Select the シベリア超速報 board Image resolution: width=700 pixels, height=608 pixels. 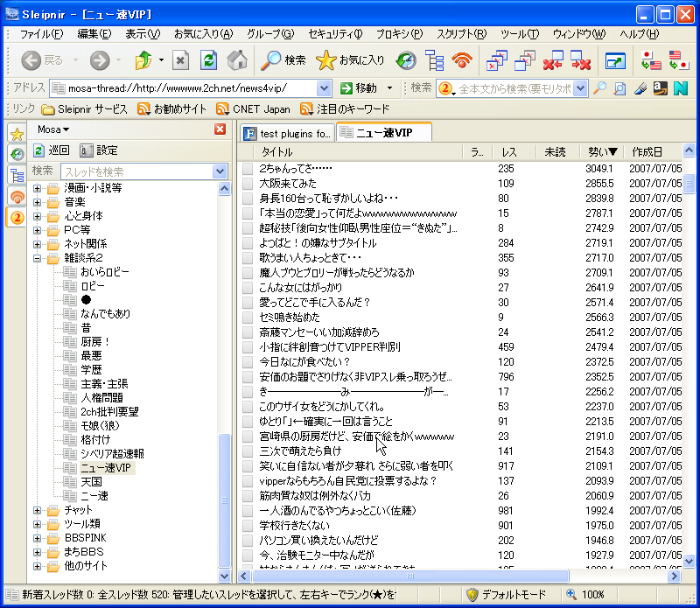click(x=112, y=454)
